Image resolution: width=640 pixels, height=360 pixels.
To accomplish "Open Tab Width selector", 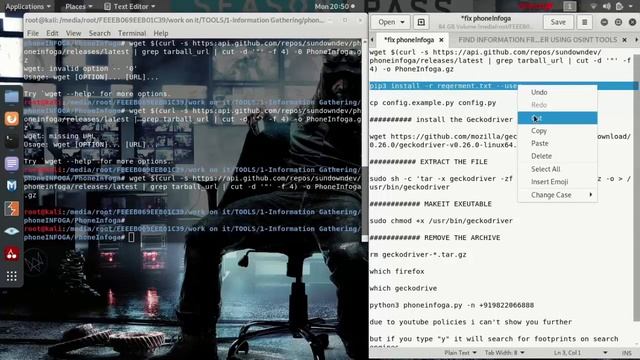I will click(x=504, y=353).
